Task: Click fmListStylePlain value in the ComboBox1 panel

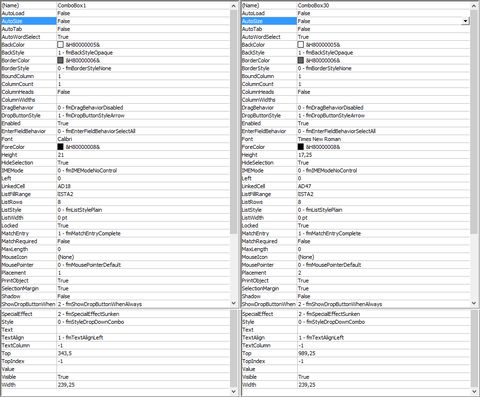Action: coord(79,210)
